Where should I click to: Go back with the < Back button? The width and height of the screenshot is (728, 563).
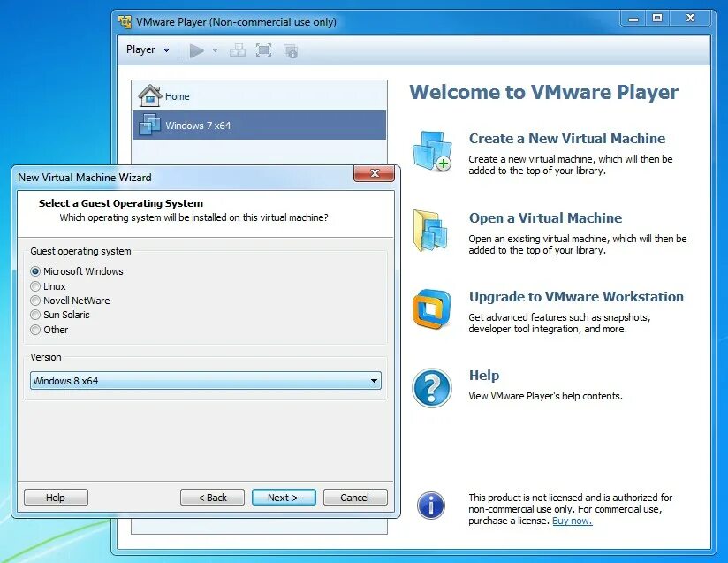(212, 498)
